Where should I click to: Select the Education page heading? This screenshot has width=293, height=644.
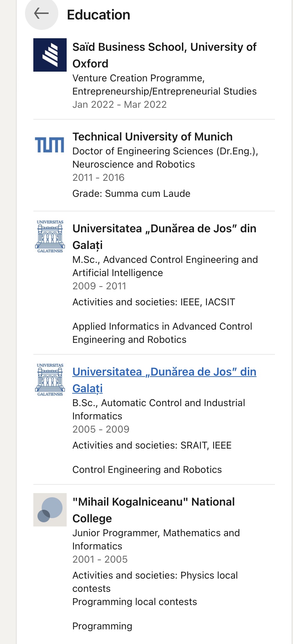99,15
